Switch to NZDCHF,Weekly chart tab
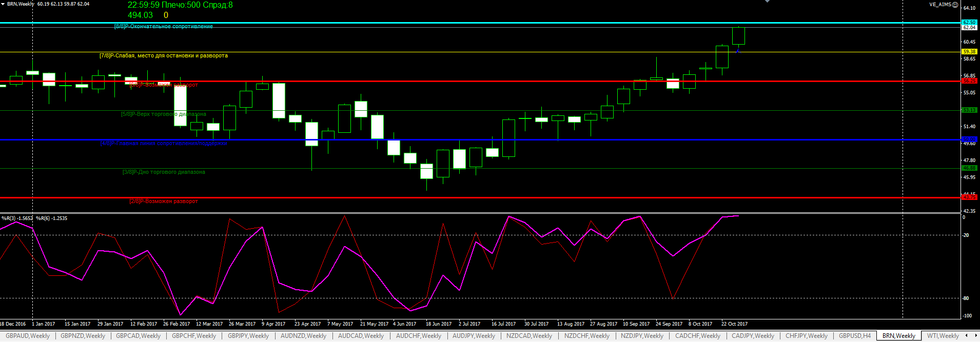The height and width of the screenshot is (342, 980). tap(587, 336)
